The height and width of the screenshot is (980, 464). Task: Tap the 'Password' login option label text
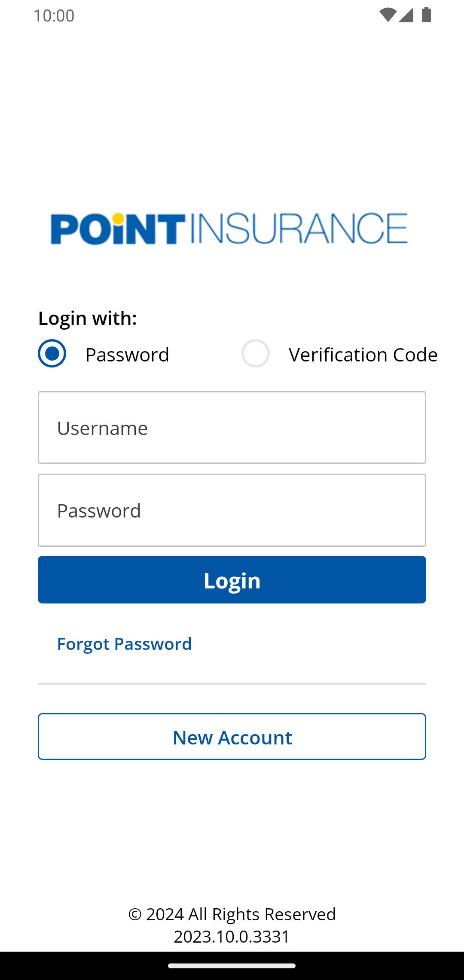pyautogui.click(x=127, y=355)
